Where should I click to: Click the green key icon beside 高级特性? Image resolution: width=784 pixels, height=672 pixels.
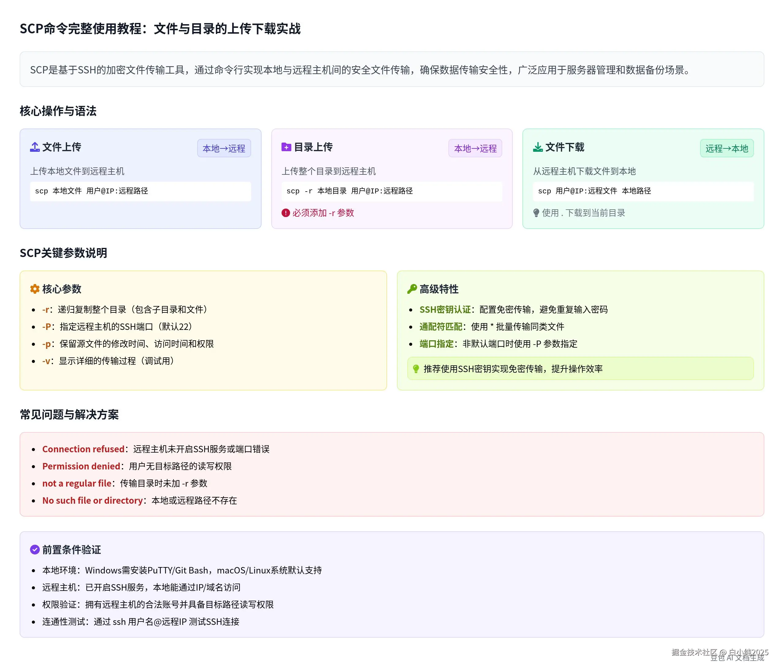pyautogui.click(x=412, y=289)
